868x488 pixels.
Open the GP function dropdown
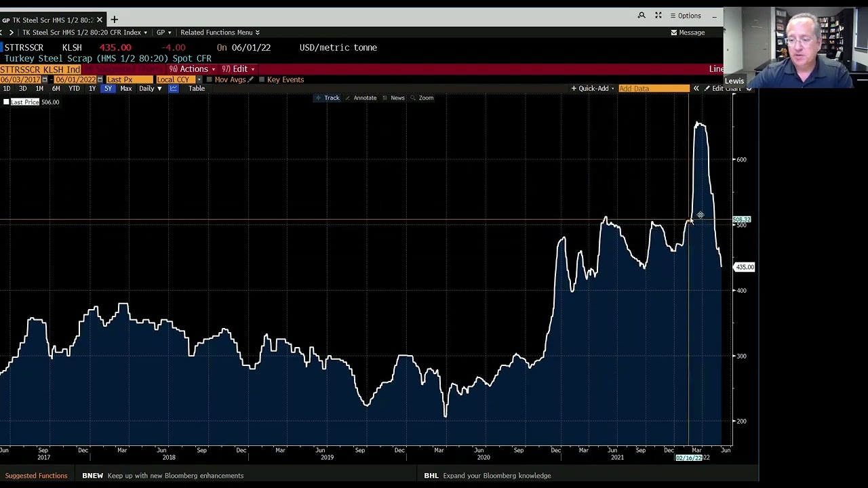(x=164, y=33)
